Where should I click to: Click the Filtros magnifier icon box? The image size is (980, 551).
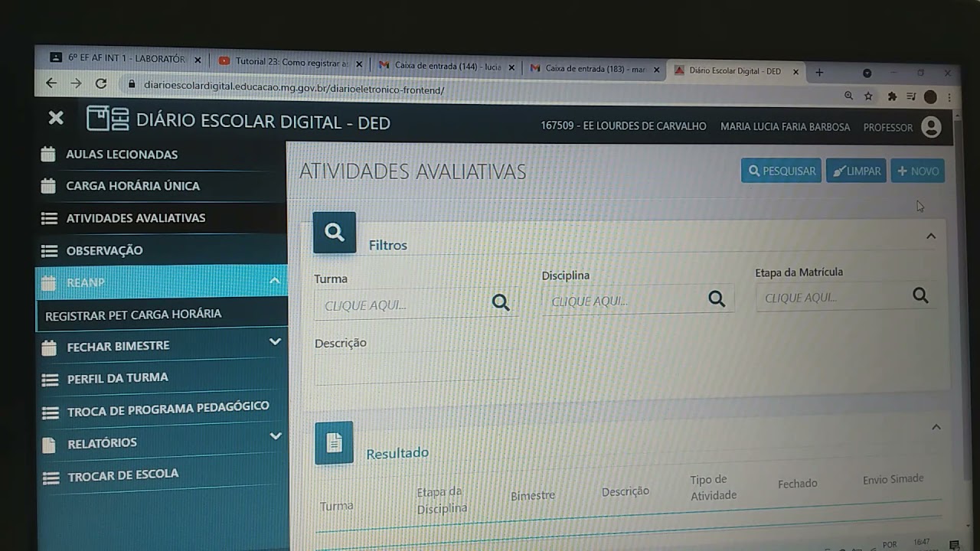point(335,233)
